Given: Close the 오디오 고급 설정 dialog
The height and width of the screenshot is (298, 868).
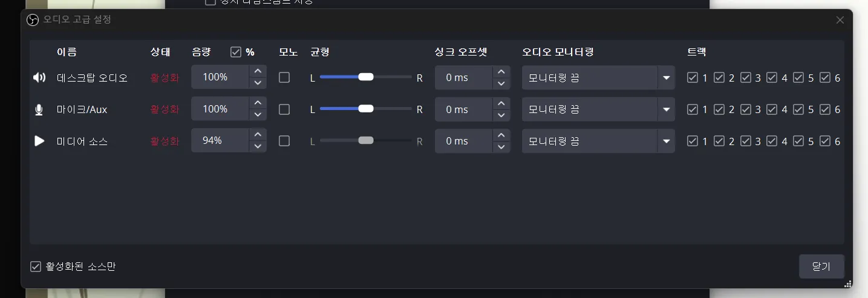Looking at the screenshot, I should (840, 20).
